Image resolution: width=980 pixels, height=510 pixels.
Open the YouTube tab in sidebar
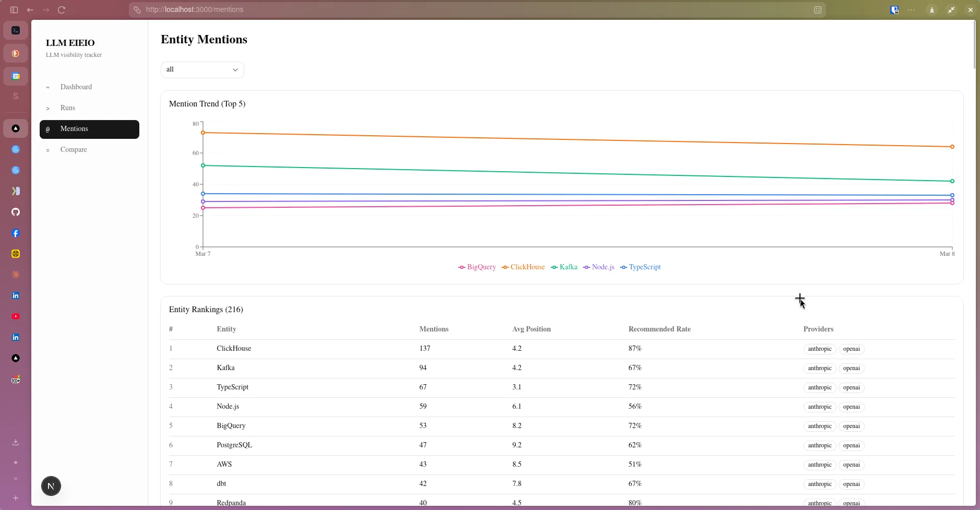coord(16,316)
